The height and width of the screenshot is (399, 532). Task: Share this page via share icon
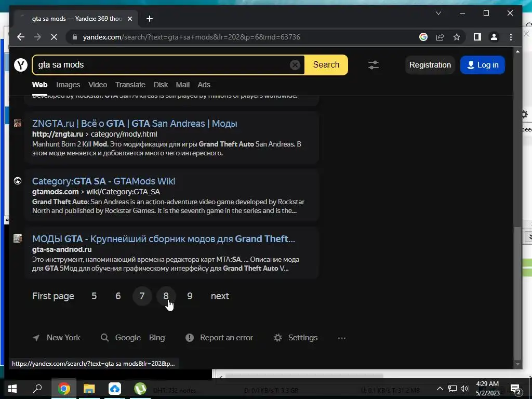(440, 37)
